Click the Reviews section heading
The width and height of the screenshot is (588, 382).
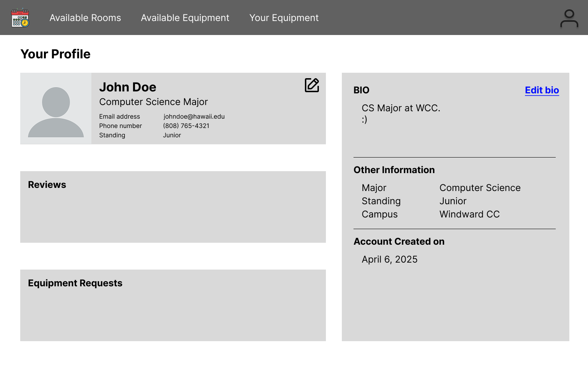tap(47, 185)
